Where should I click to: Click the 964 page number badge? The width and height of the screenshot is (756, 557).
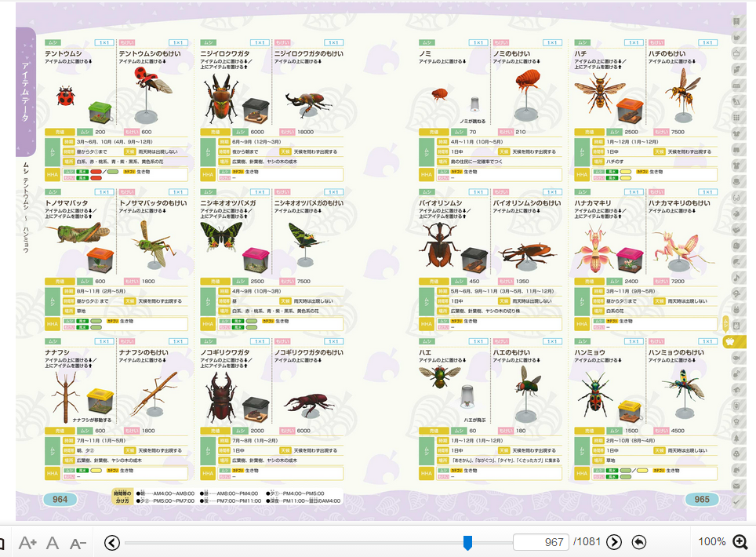[x=60, y=500]
